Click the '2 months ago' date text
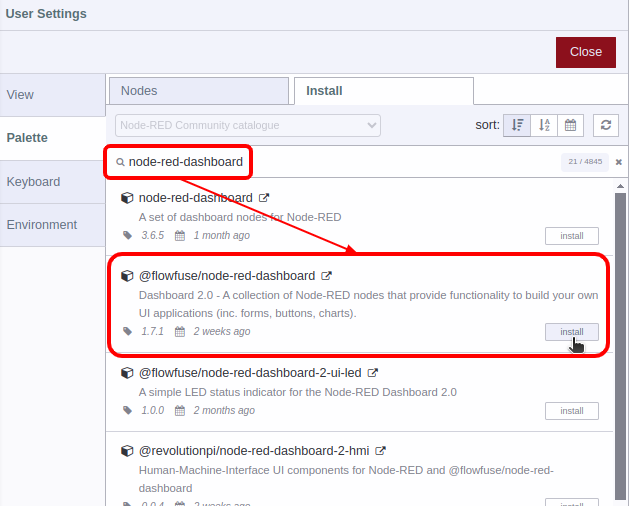Screen dimensions: 629x506 224,410
